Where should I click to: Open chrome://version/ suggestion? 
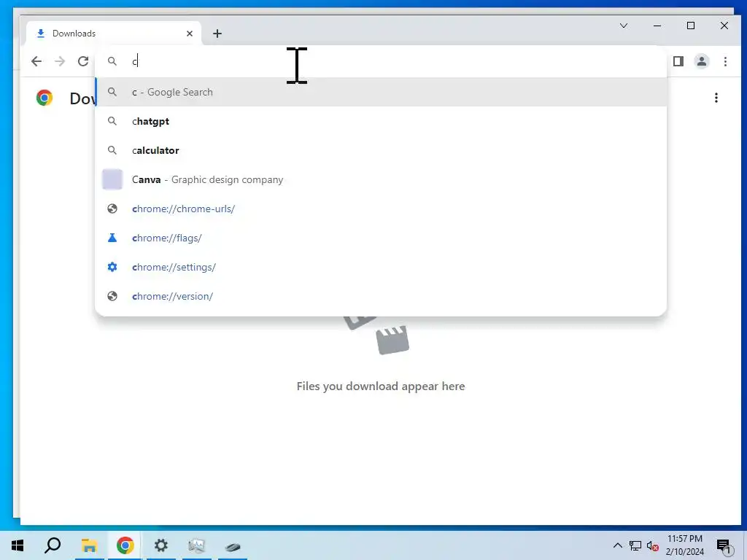[381, 296]
